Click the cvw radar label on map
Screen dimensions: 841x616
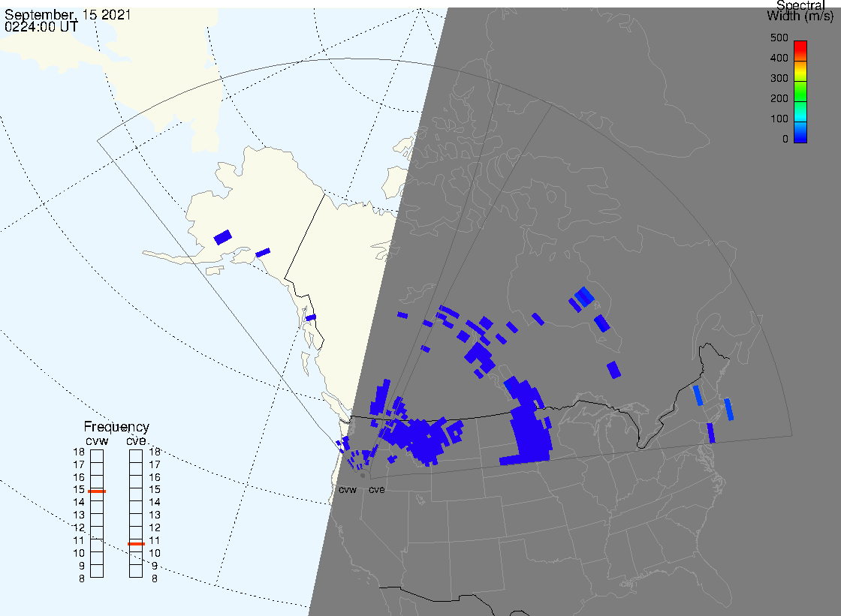tap(348, 490)
